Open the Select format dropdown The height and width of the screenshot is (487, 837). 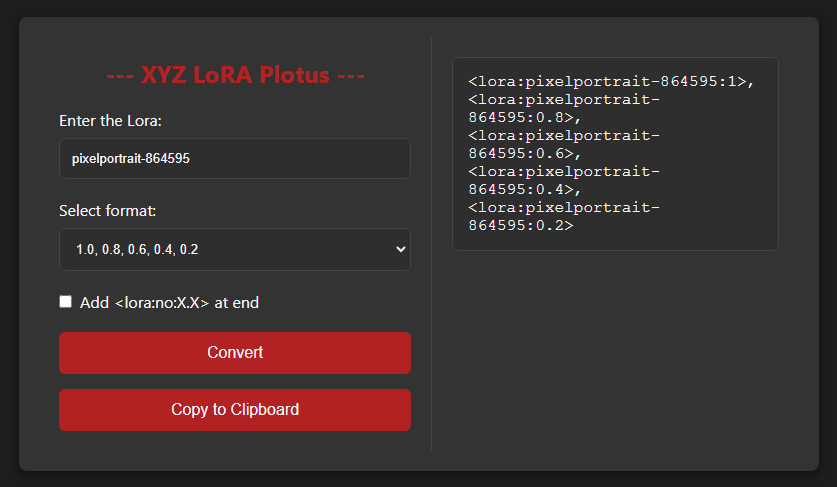point(234,249)
